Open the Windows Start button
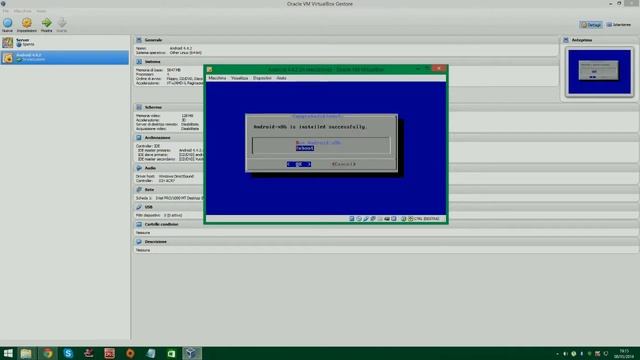This screenshot has width=640, height=360. click(x=8, y=353)
